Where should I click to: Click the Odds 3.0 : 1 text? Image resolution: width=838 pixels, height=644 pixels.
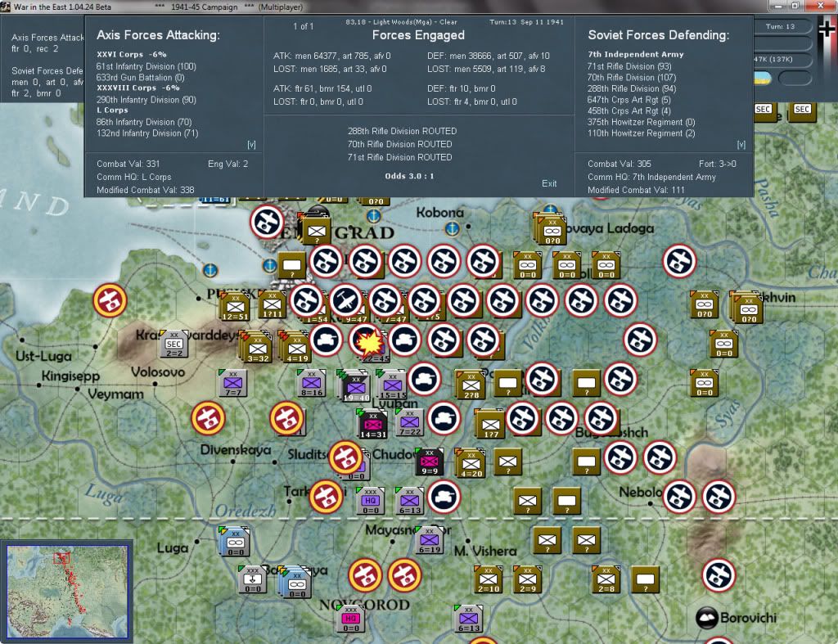409,176
